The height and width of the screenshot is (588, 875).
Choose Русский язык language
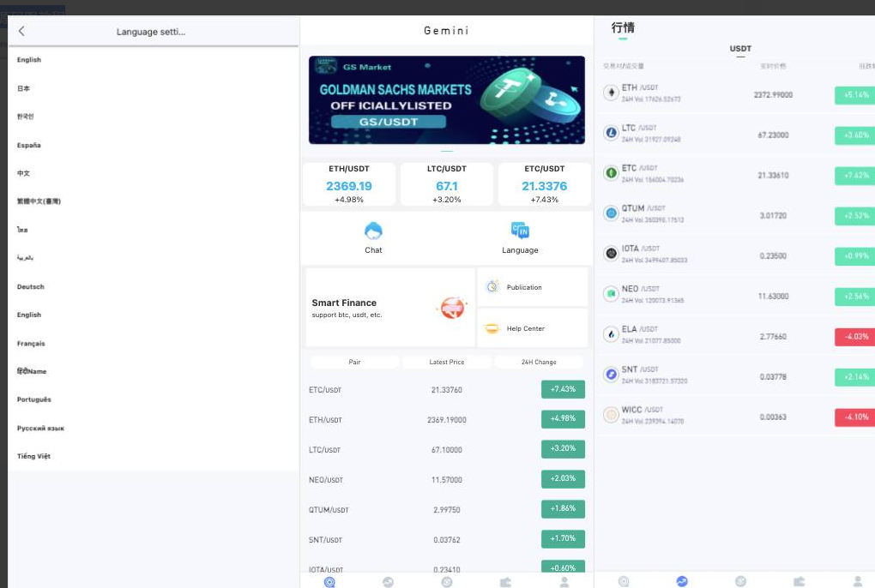point(40,428)
